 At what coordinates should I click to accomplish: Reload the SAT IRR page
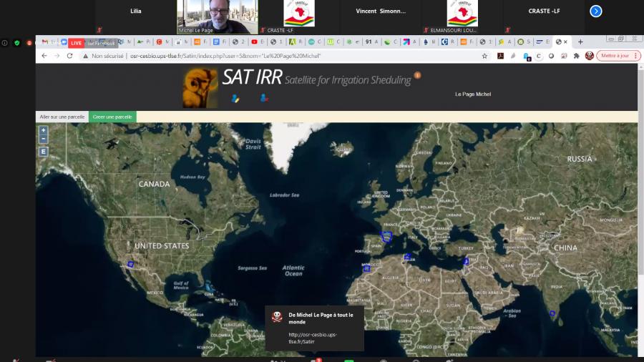[70, 56]
